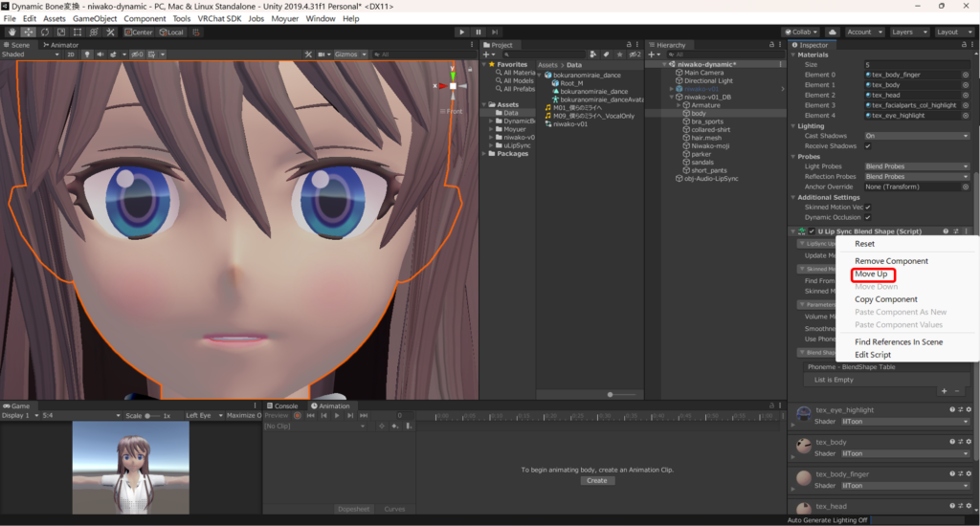Choose Move Up in context menu

[x=871, y=274]
